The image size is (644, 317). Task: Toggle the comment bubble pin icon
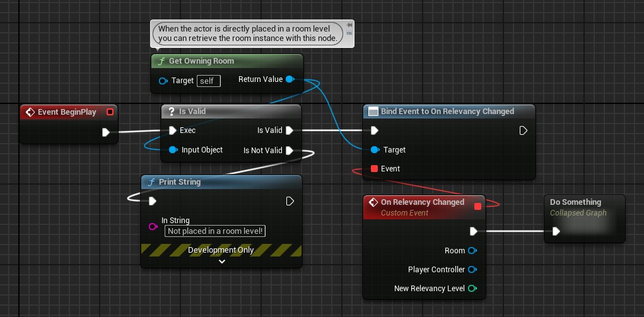click(349, 26)
